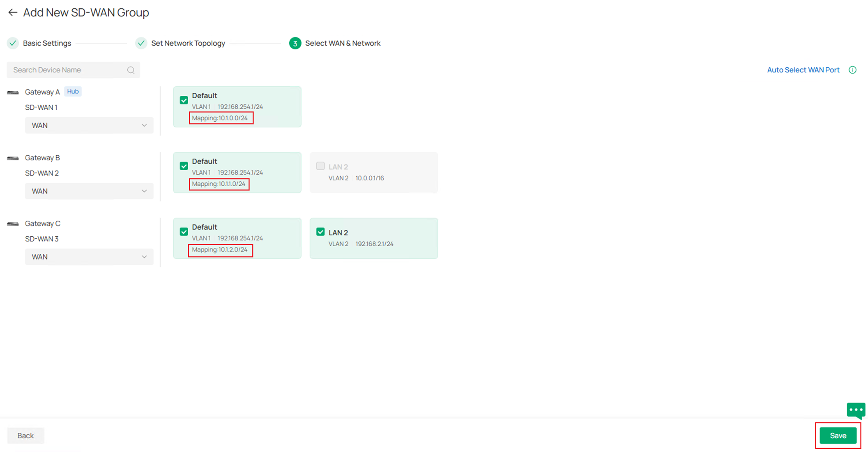Screen dimensions: 868x452
Task: Click the Gateway A device icon
Action: click(x=12, y=92)
